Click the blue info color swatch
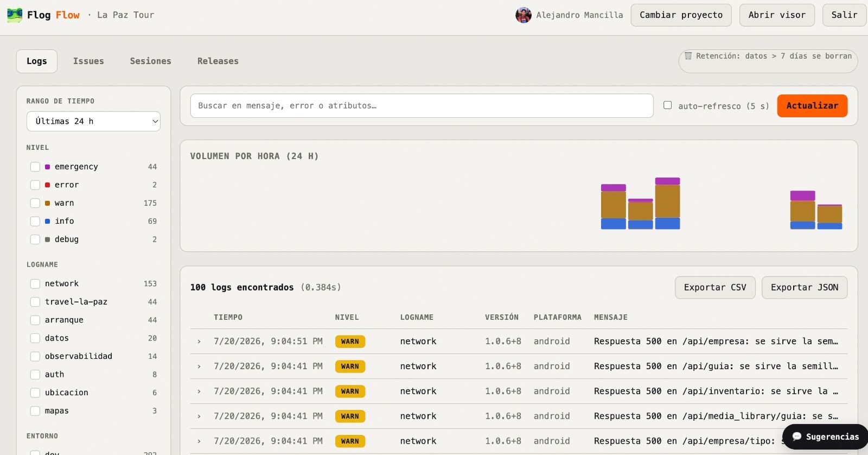Image resolution: width=868 pixels, height=455 pixels. [47, 222]
